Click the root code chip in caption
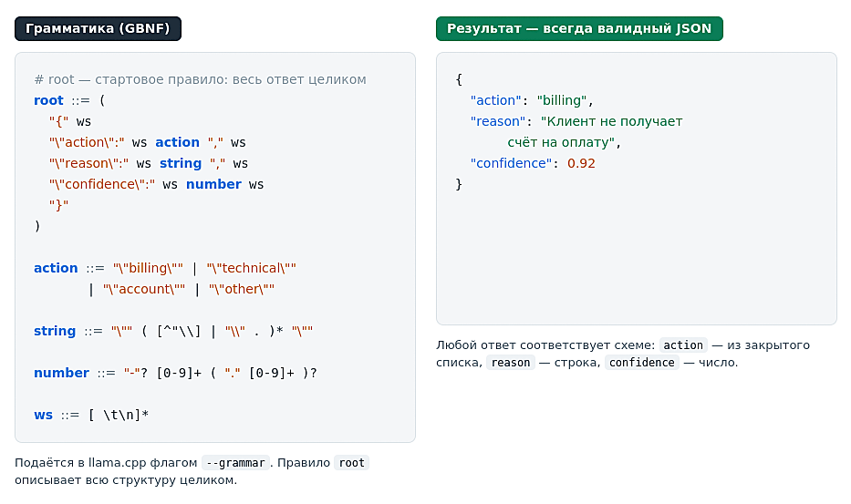The height and width of the screenshot is (504, 851). click(352, 463)
